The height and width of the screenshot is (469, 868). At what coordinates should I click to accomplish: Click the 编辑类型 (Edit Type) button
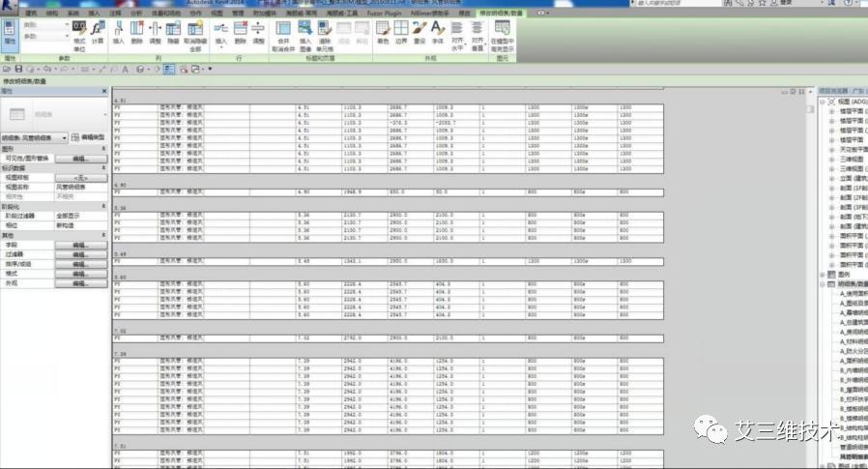(95, 138)
